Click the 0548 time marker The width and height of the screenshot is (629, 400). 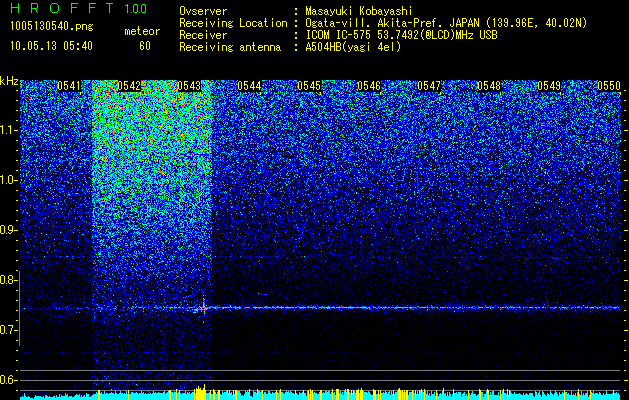tap(489, 86)
